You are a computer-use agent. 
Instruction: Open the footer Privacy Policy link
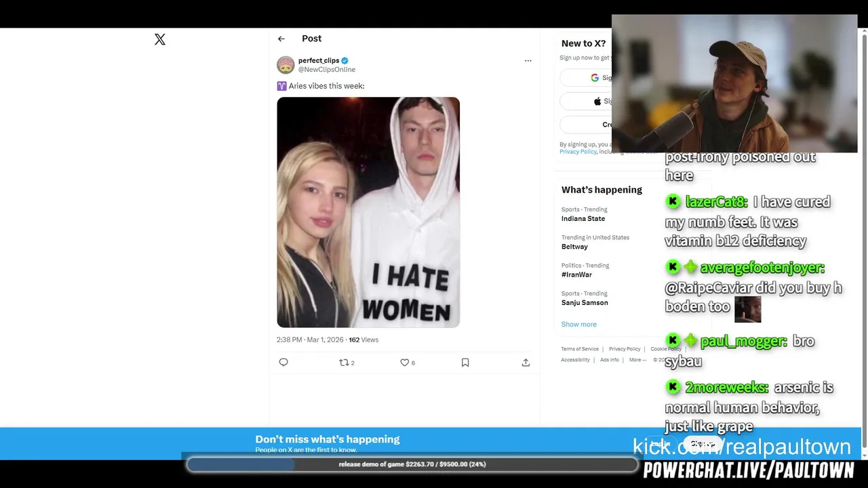(x=625, y=349)
